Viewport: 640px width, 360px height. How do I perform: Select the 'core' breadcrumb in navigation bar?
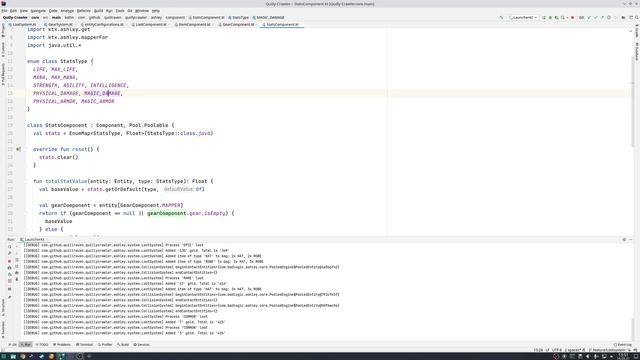(x=35, y=18)
